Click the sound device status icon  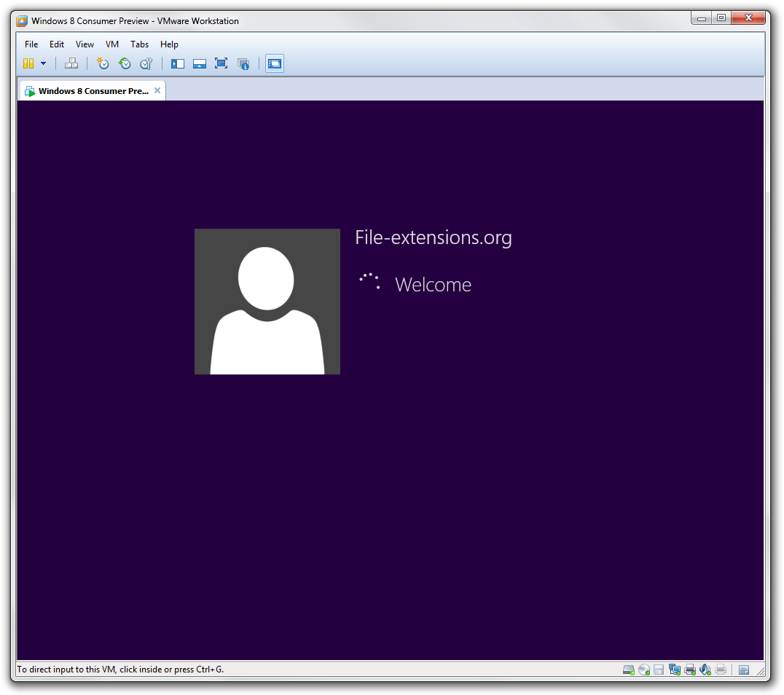[705, 670]
